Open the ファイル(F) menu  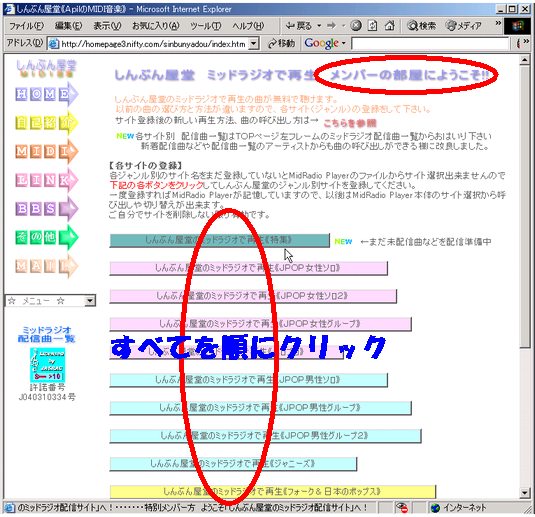27,26
